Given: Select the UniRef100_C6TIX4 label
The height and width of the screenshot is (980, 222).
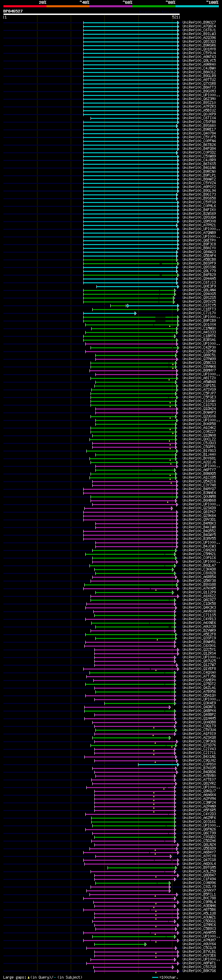Looking at the screenshot, I should click(x=199, y=118).
